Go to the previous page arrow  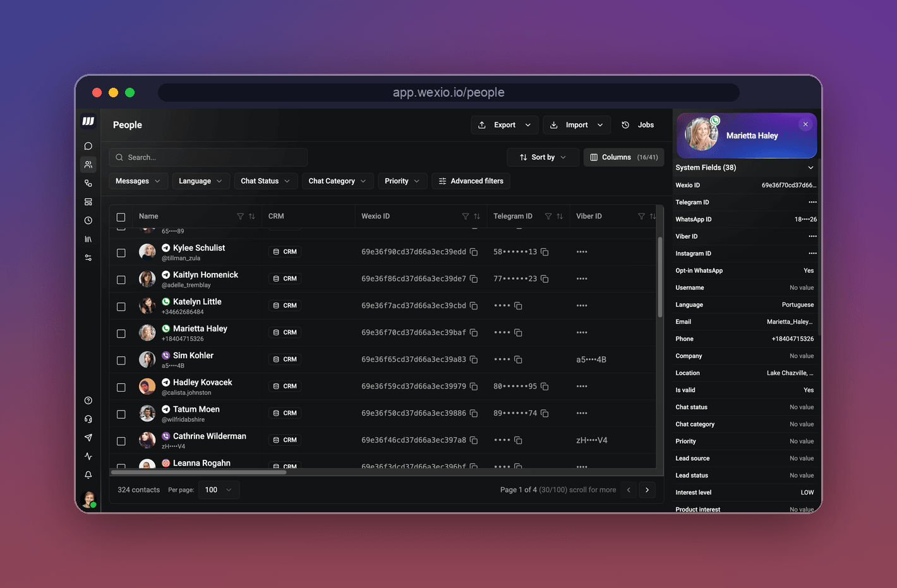629,490
